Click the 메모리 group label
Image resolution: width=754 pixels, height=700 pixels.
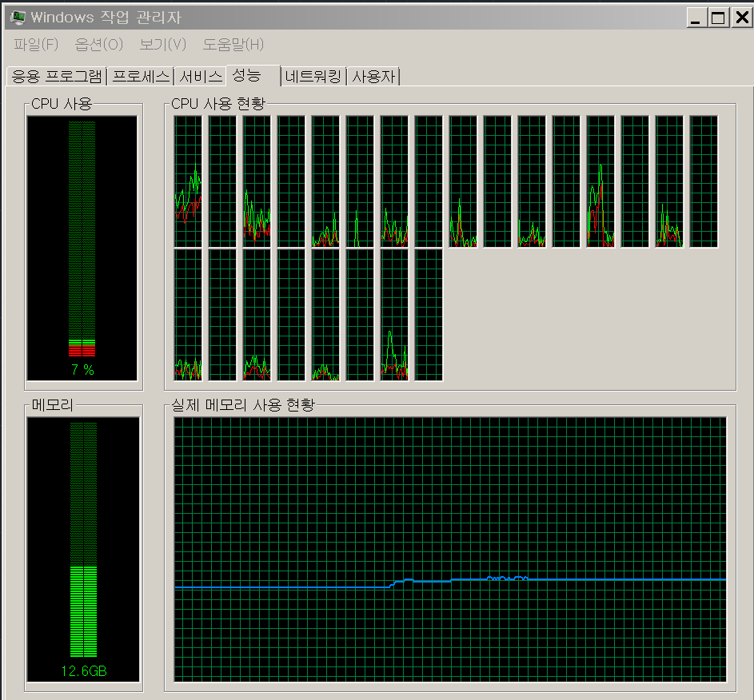click(53, 405)
